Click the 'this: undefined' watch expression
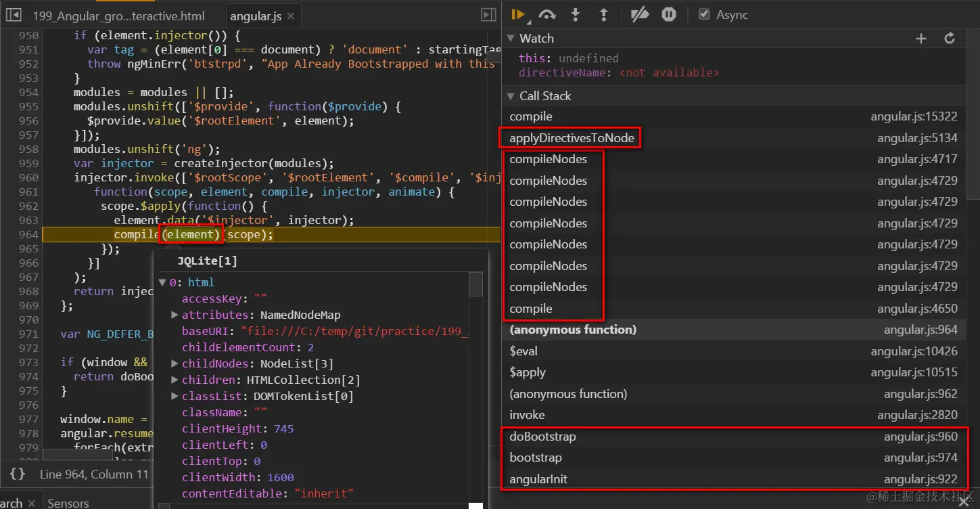980x509 pixels. [x=568, y=58]
